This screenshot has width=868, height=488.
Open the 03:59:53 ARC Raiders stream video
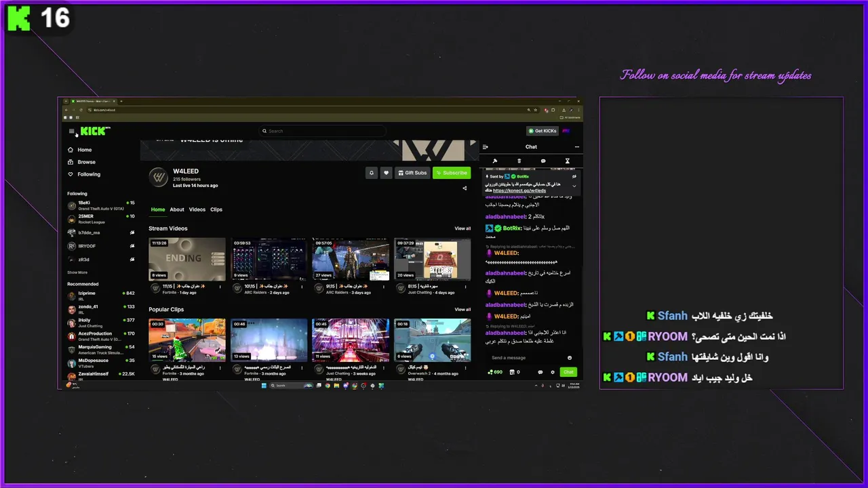click(269, 259)
